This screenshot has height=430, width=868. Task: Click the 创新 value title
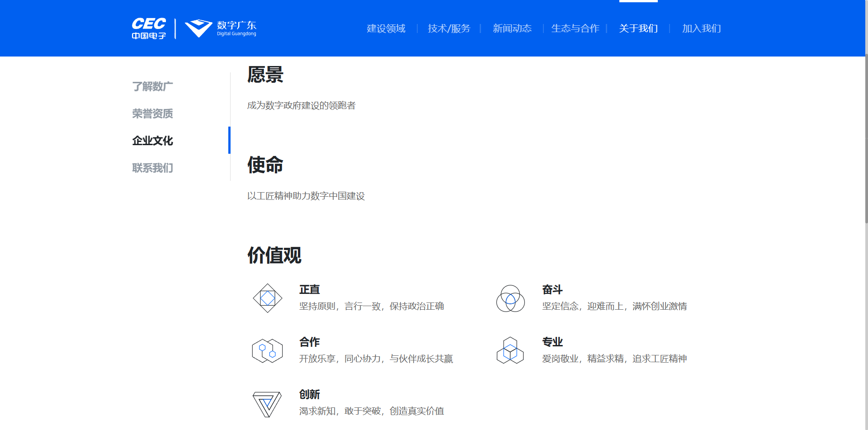310,394
